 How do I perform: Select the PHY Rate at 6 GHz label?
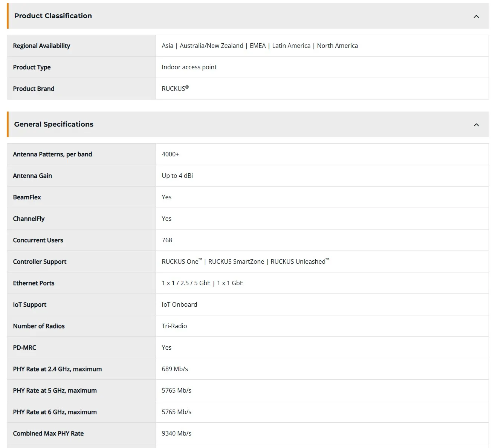[x=55, y=412]
